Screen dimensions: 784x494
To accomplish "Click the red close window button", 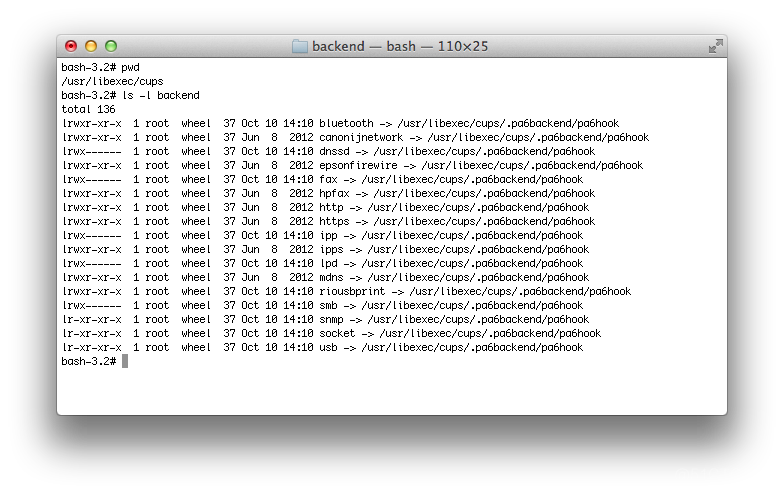I will click(x=71, y=46).
